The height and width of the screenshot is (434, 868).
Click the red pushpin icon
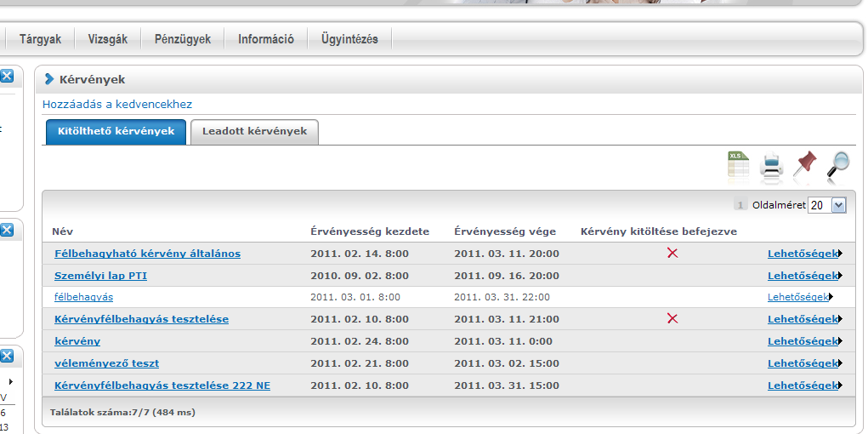(805, 164)
